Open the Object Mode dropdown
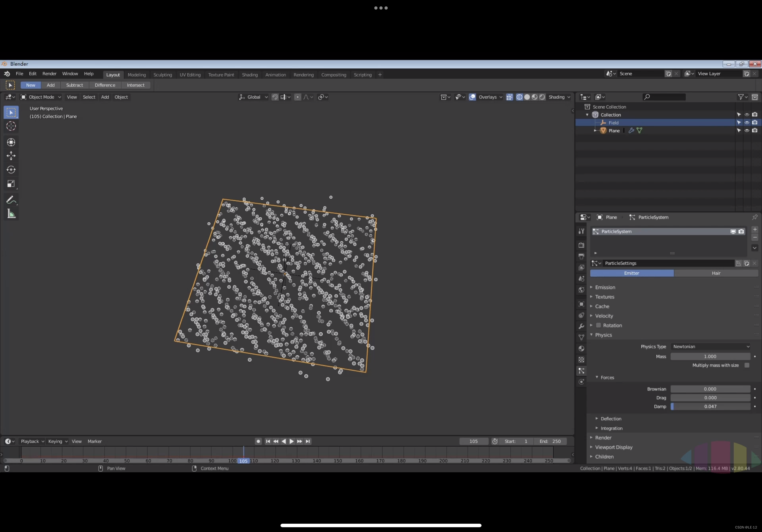The height and width of the screenshot is (532, 762). [41, 97]
